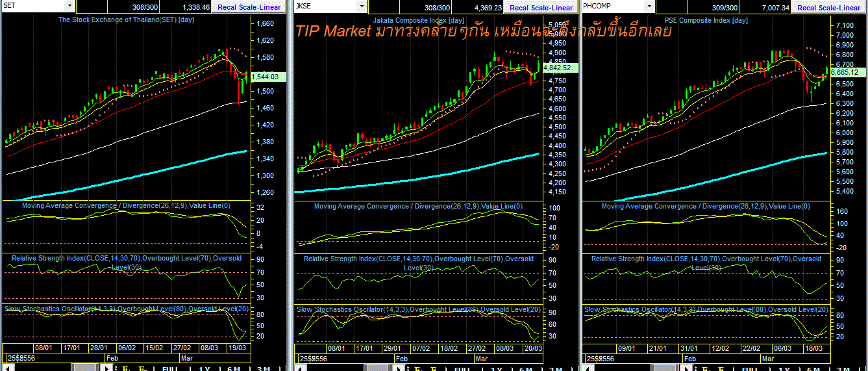
Task: Select FULL range for SET chart
Action: tap(170, 368)
